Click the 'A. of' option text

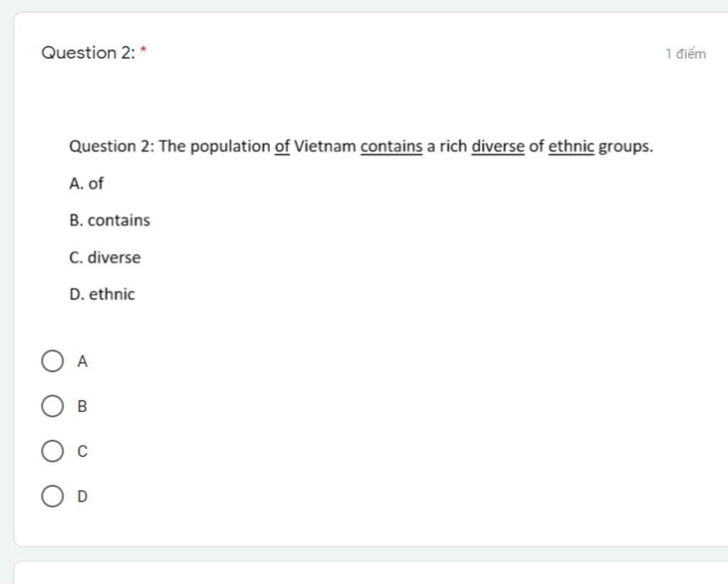86,184
